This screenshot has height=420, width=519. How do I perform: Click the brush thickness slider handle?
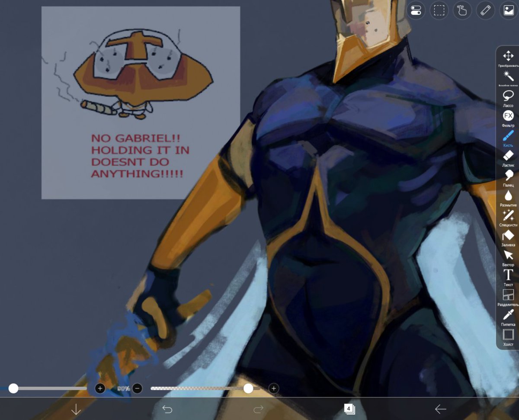point(13,388)
